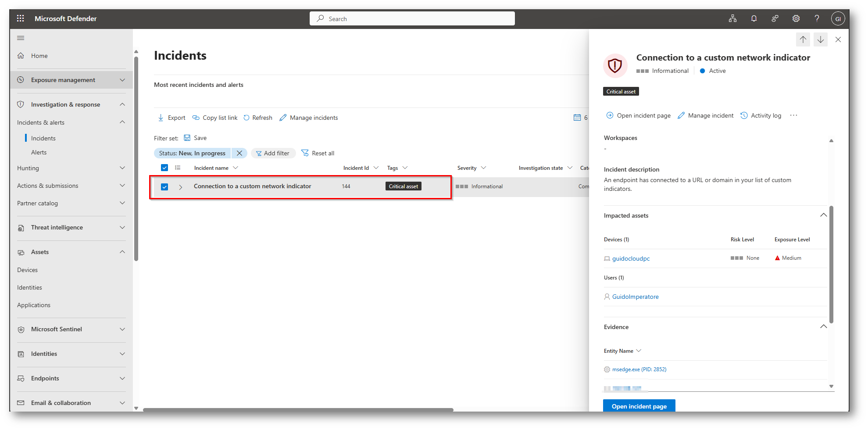Screen dimensions: 868x430
Task: Collapse the navigation hamburger menu
Action: 21,38
